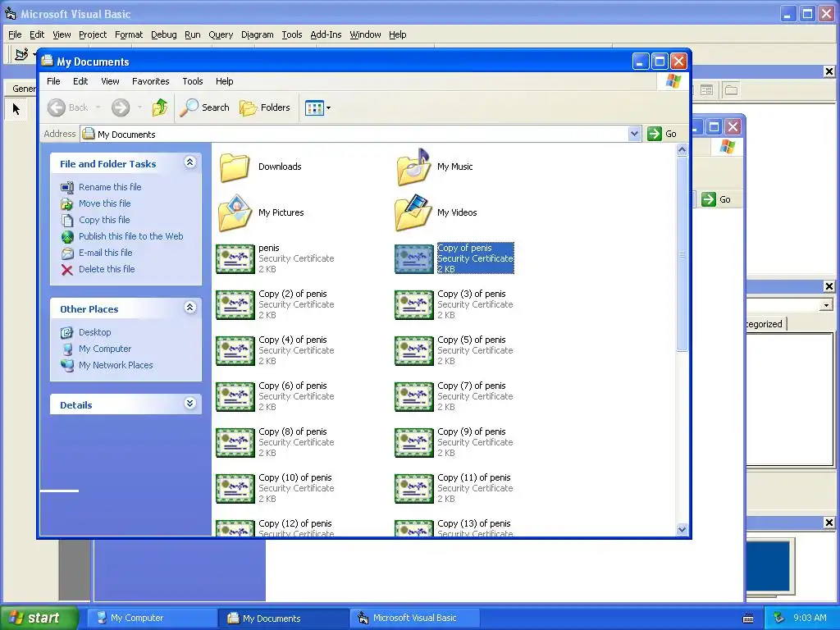This screenshot has width=840, height=630.
Task: Select the 'Copy (3) of penis' certificate icon
Action: pos(414,305)
